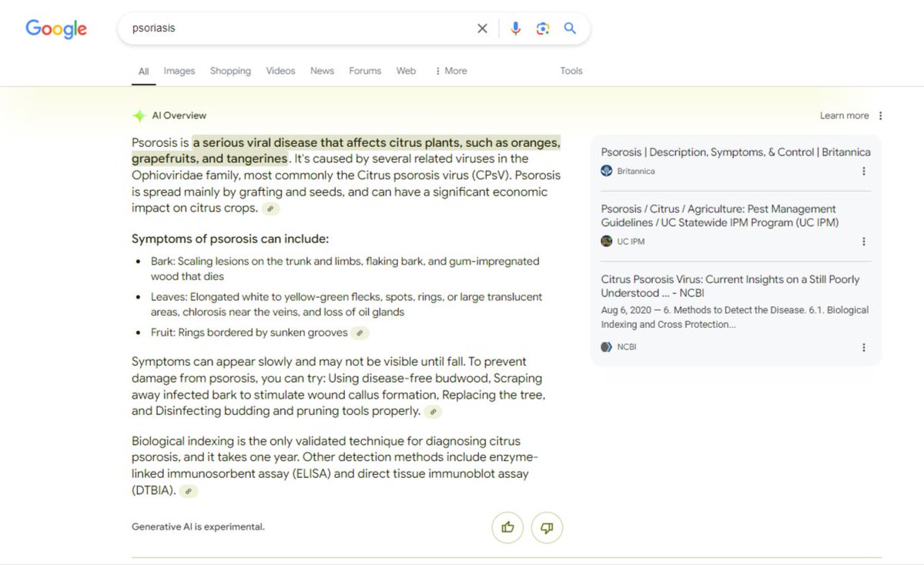
Task: Open the options menu beside Learn more
Action: coord(881,115)
